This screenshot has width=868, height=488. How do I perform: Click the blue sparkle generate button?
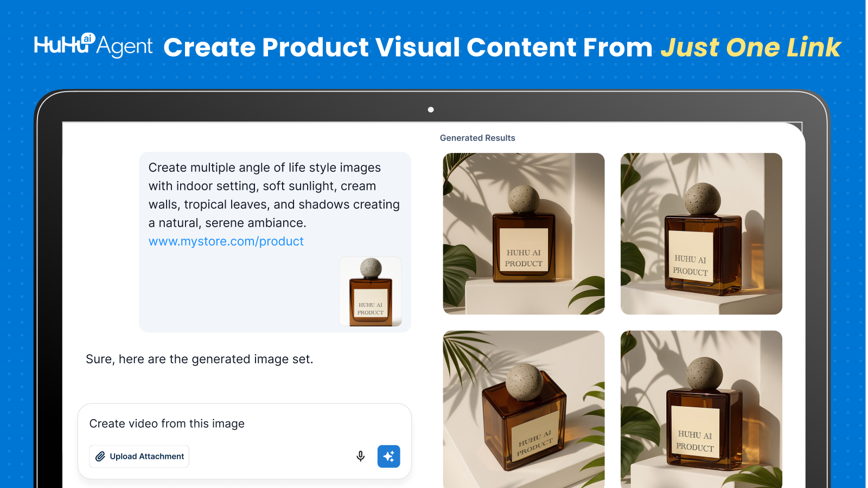coord(388,457)
